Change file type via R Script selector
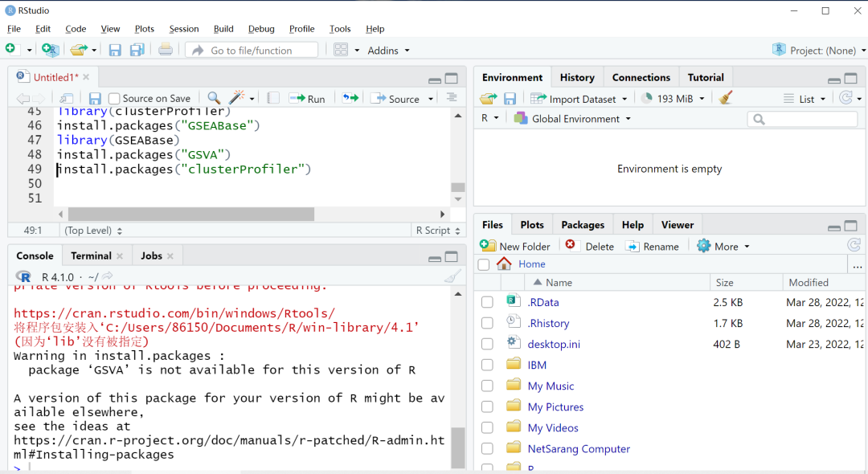 [438, 230]
